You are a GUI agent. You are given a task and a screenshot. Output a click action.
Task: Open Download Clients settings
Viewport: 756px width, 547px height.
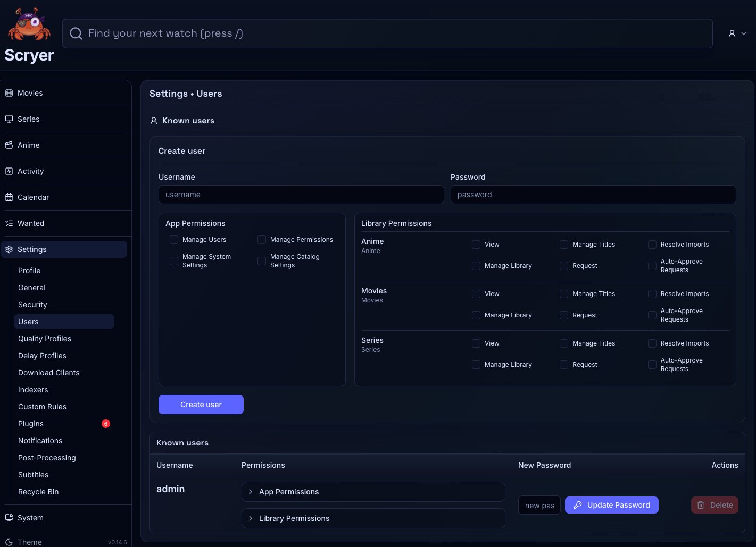(64, 373)
